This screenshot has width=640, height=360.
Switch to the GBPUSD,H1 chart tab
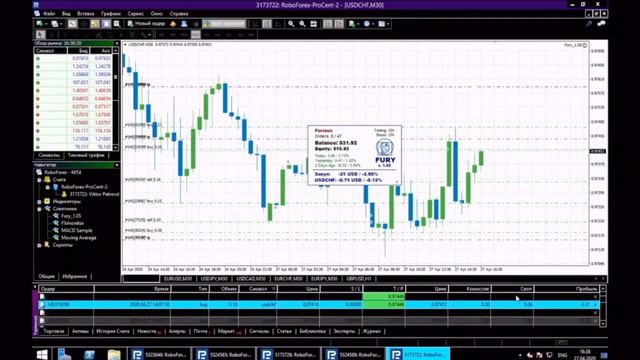pos(358,279)
